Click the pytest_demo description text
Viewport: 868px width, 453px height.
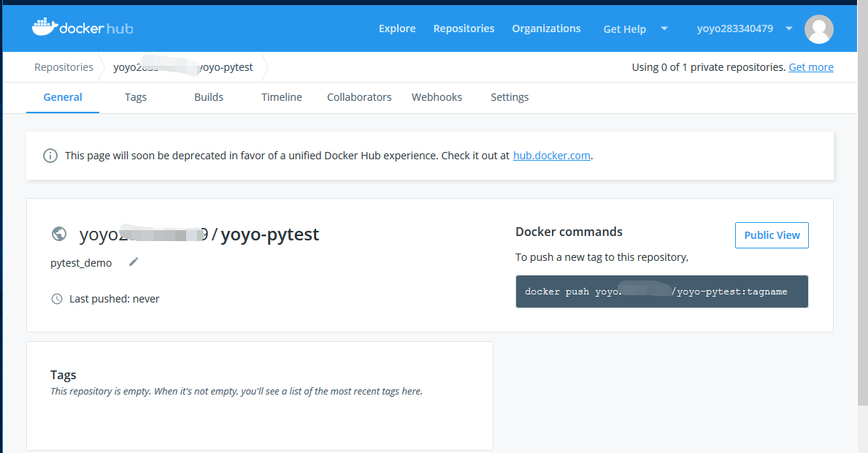81,263
